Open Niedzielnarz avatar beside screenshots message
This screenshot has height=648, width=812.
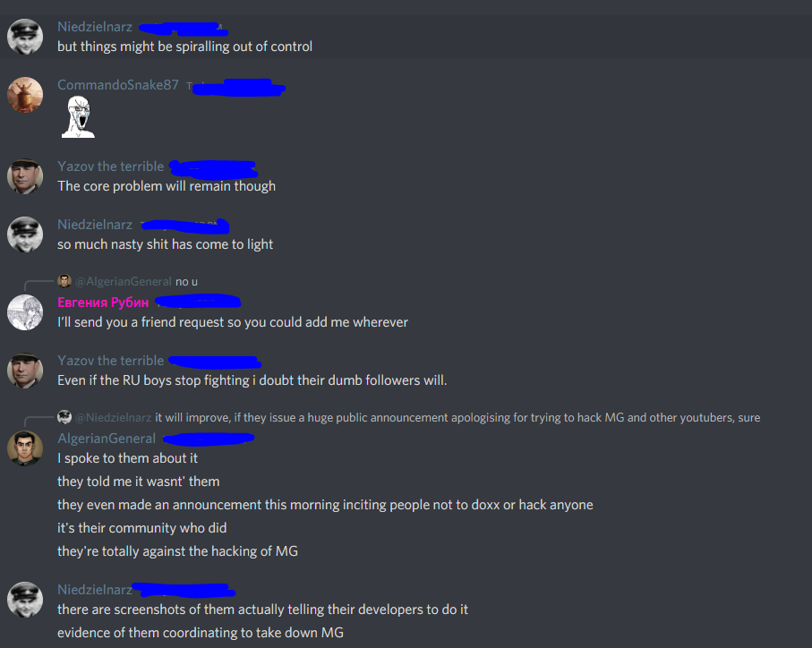pos(25,600)
